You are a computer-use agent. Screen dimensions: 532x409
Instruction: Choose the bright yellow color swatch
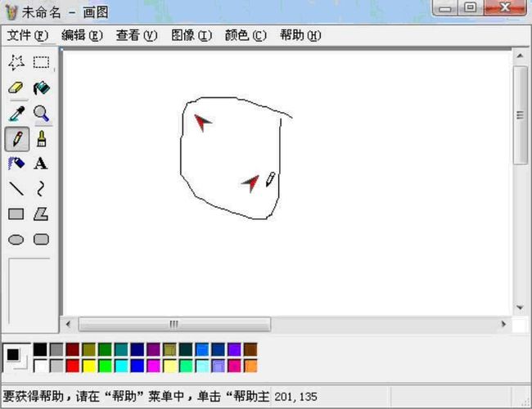[89, 366]
